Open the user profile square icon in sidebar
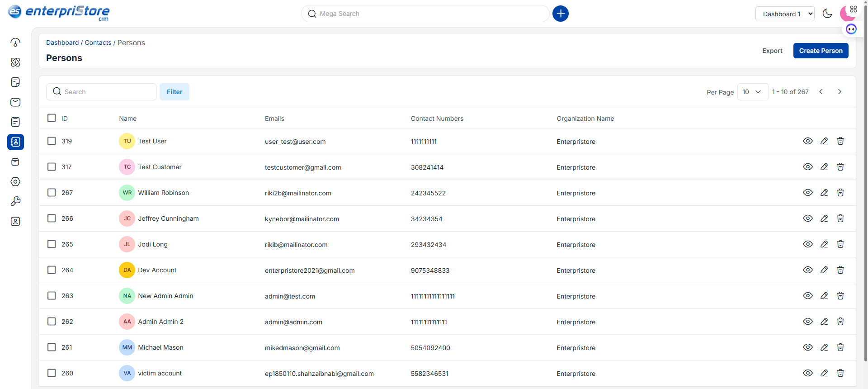Image resolution: width=868 pixels, height=389 pixels. 15,222
